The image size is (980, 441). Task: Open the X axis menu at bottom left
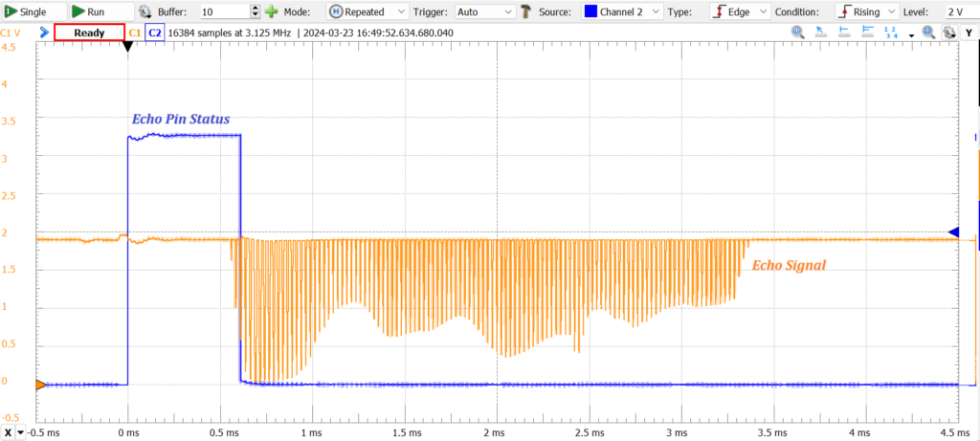pyautogui.click(x=13, y=431)
